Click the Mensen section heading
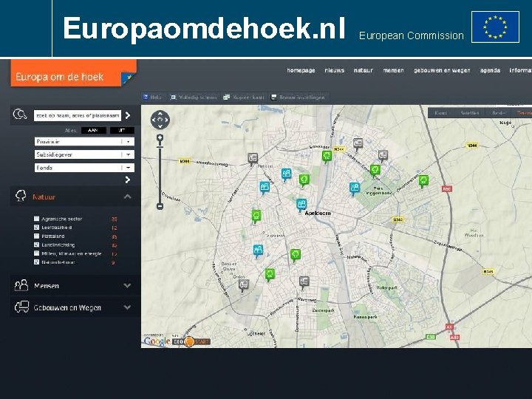Screen dimensions: 532x399 click(47, 286)
